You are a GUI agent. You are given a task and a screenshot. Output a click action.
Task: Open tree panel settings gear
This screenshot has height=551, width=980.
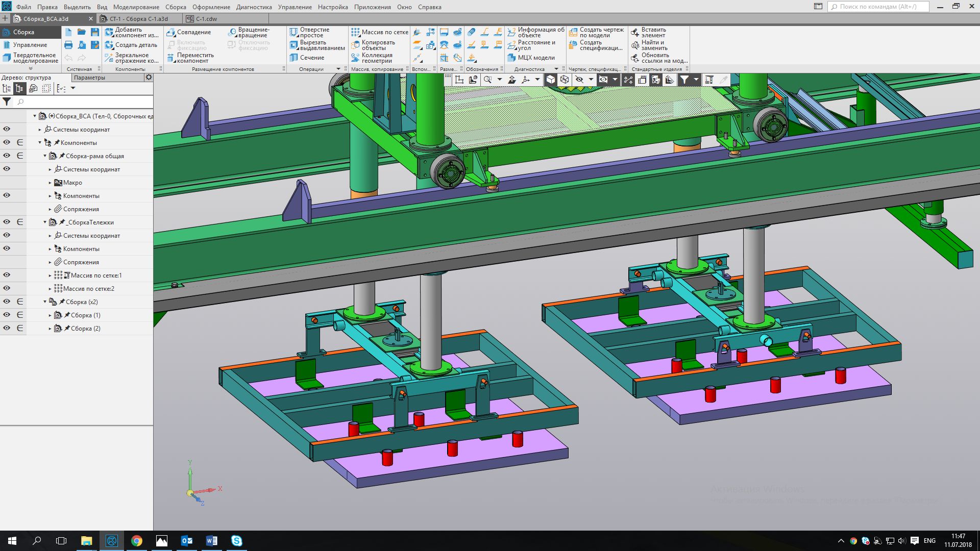(x=149, y=78)
